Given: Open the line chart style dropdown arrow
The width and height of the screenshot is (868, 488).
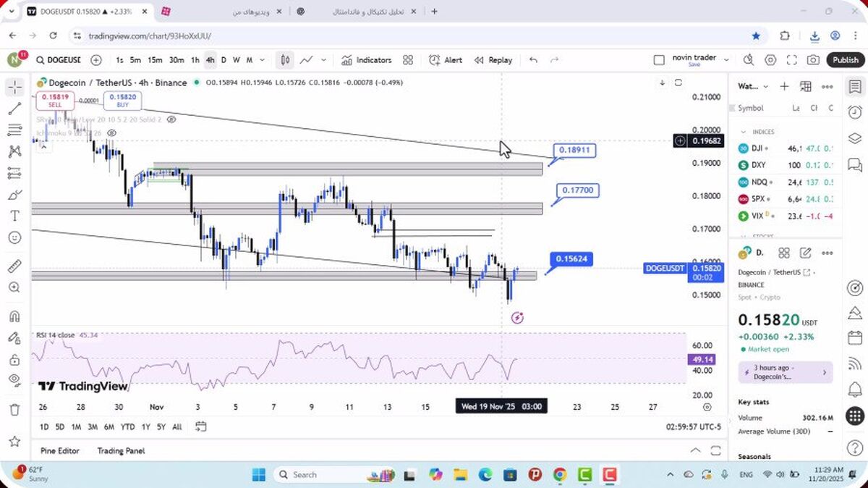Looking at the screenshot, I should (323, 60).
